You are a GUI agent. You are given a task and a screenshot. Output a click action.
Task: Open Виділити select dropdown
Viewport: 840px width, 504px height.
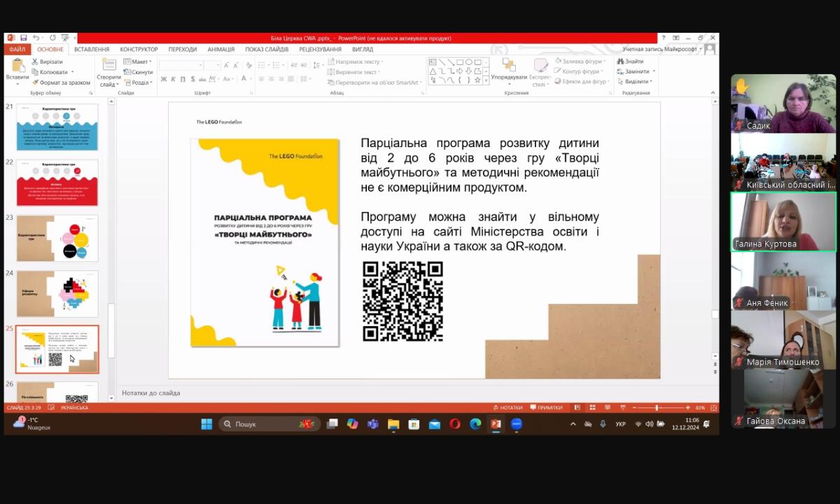(636, 82)
